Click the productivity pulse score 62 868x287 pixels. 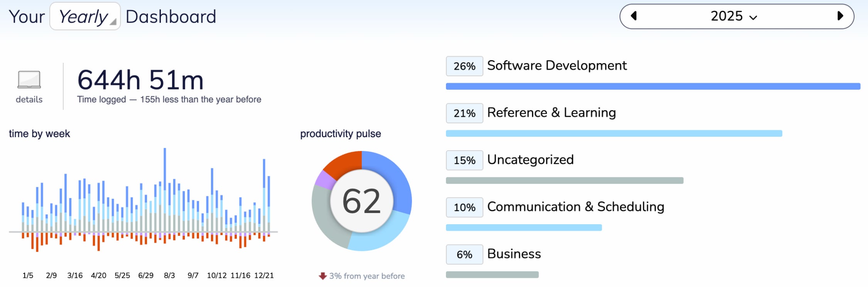(361, 201)
